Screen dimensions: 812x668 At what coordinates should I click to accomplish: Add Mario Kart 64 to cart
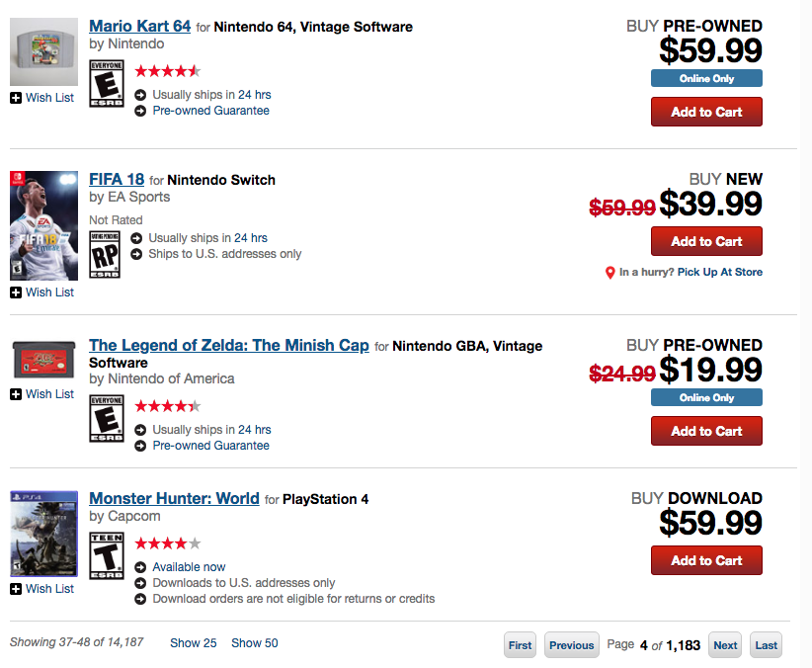[x=706, y=112]
